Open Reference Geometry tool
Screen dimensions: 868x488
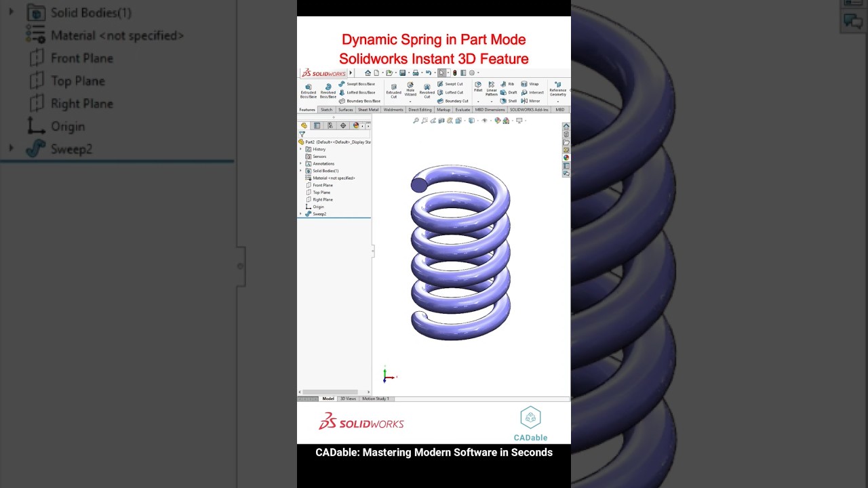point(558,89)
